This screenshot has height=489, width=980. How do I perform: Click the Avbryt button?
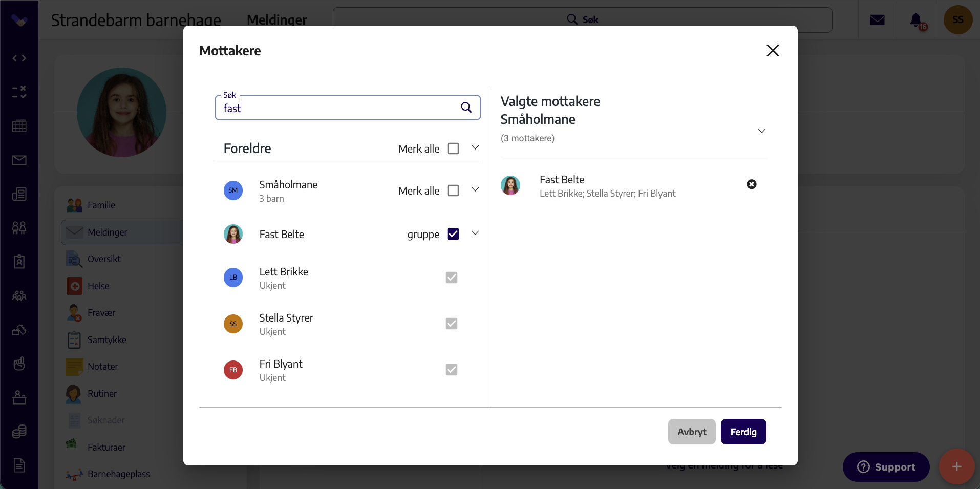click(692, 432)
